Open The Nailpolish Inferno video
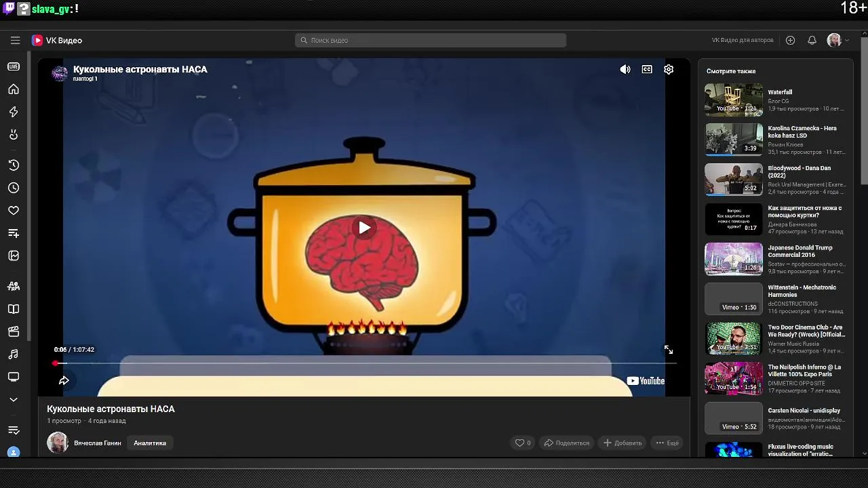 click(x=775, y=378)
